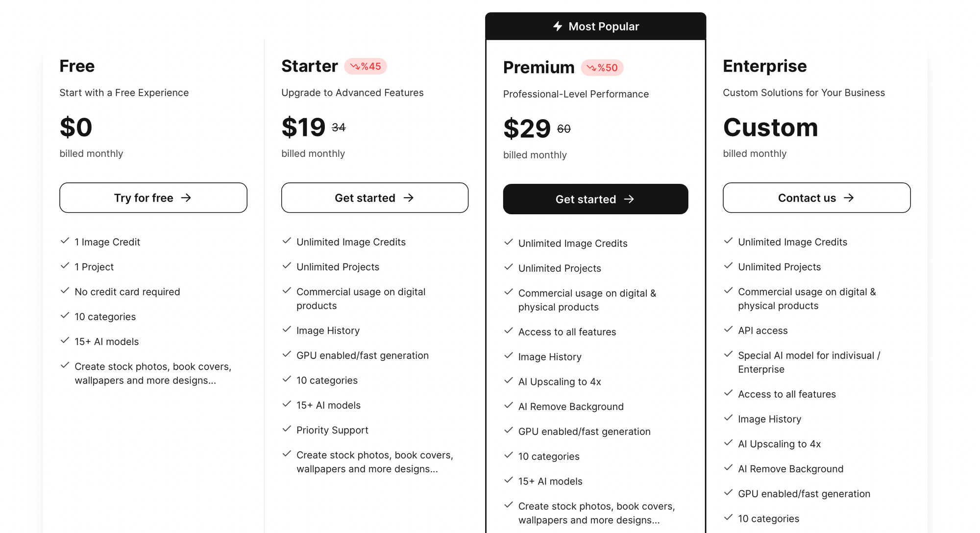Click checkmark next to AI Upscaling in Premium

click(x=509, y=381)
